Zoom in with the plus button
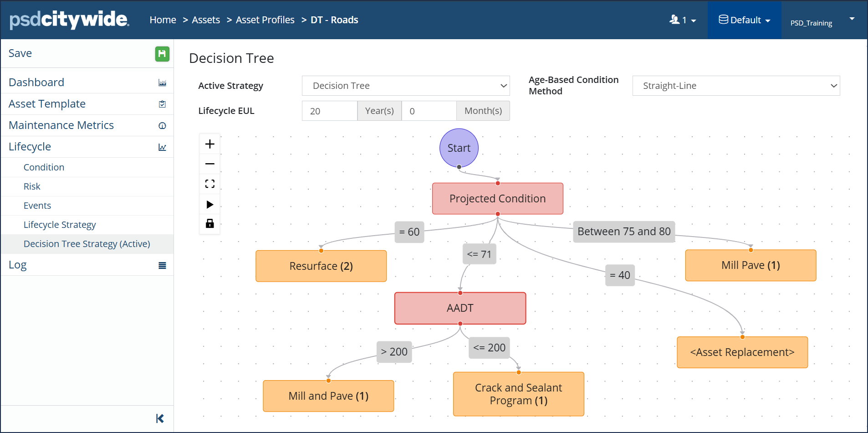This screenshot has width=868, height=433. tap(210, 144)
